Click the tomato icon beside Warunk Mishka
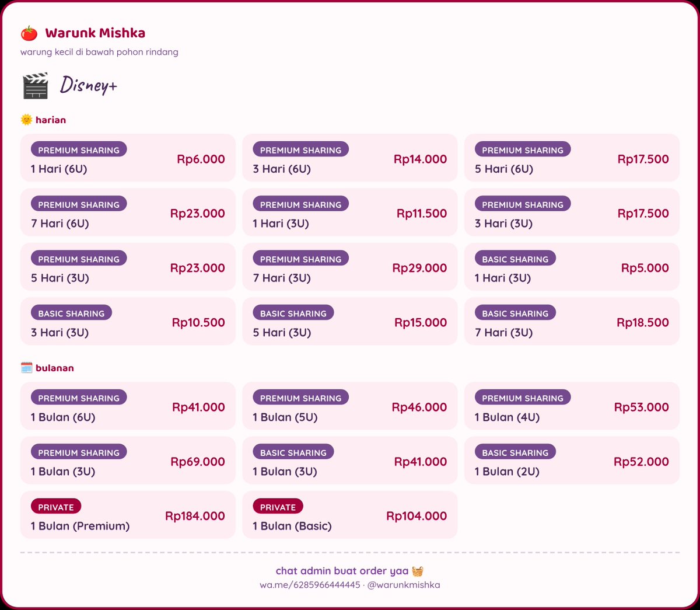Viewport: 700px width, 610px height. [29, 33]
